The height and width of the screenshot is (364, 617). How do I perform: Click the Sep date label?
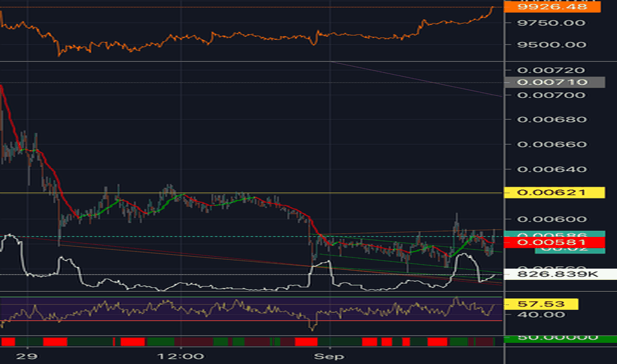tap(328, 357)
